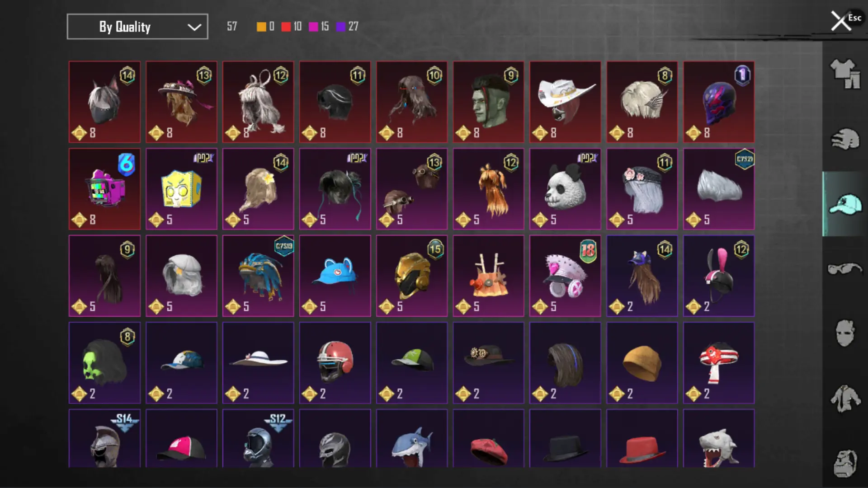This screenshot has width=868, height=488.
Task: Open the outfits category icon in sidebar
Action: coord(844,74)
